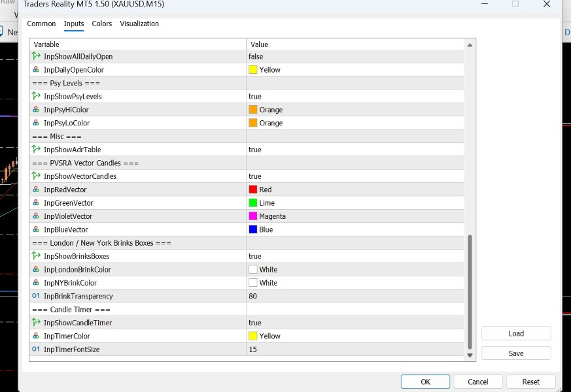The height and width of the screenshot is (392, 571).
Task: Click the color icon beside InpBlueVector
Action: pyautogui.click(x=36, y=229)
